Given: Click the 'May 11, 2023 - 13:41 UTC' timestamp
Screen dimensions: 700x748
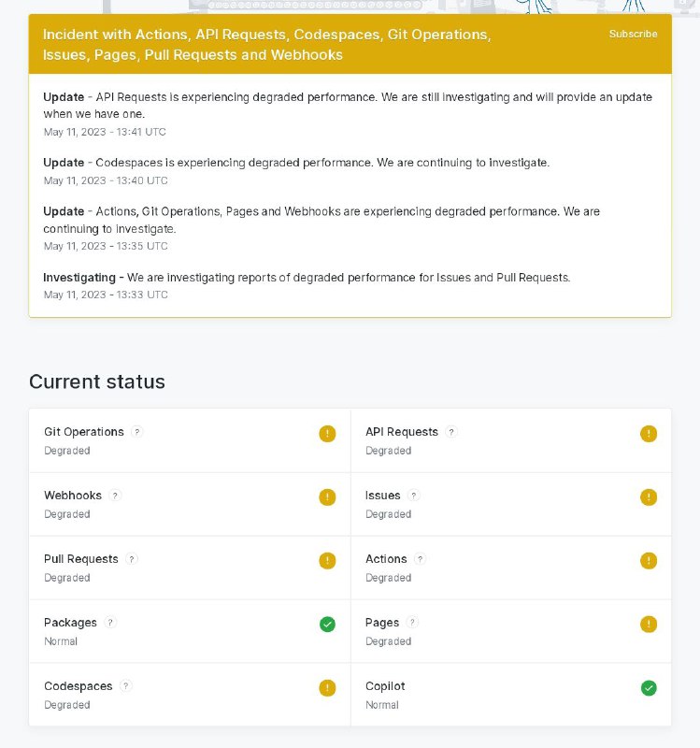Looking at the screenshot, I should (x=105, y=132).
